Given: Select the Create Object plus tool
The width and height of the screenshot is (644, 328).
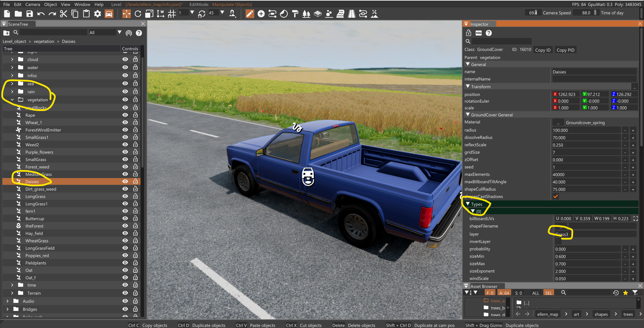Looking at the screenshot, I should (261, 14).
